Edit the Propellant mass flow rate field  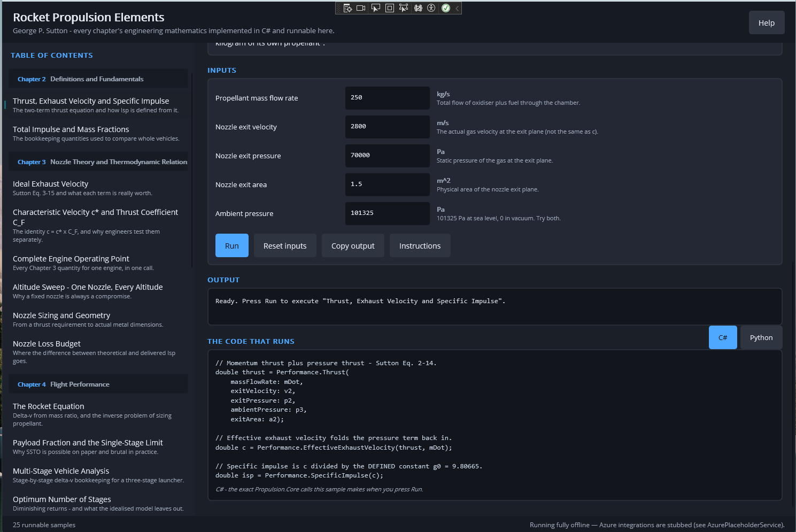tap(388, 98)
